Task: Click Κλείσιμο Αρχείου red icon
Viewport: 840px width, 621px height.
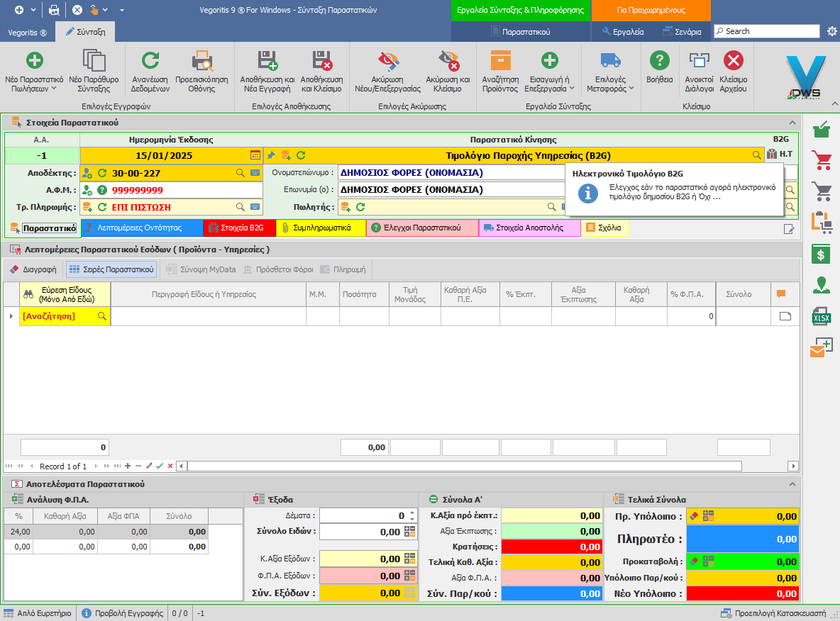Action: click(x=733, y=62)
